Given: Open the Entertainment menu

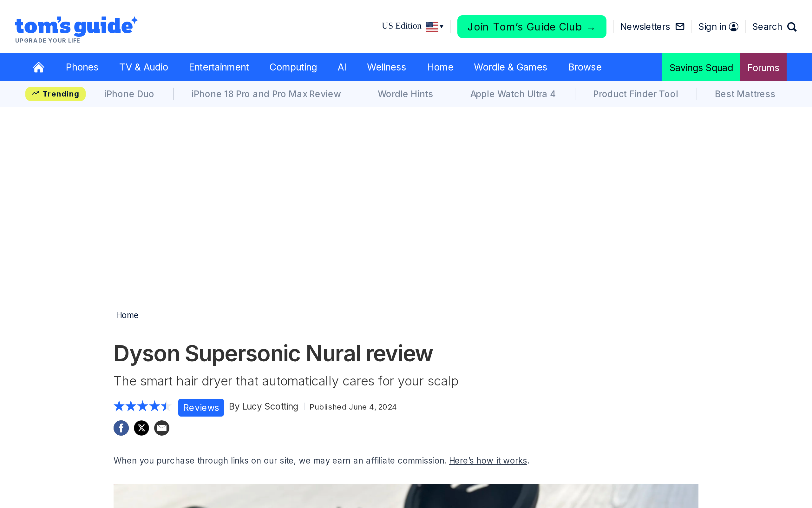Looking at the screenshot, I should point(219,67).
